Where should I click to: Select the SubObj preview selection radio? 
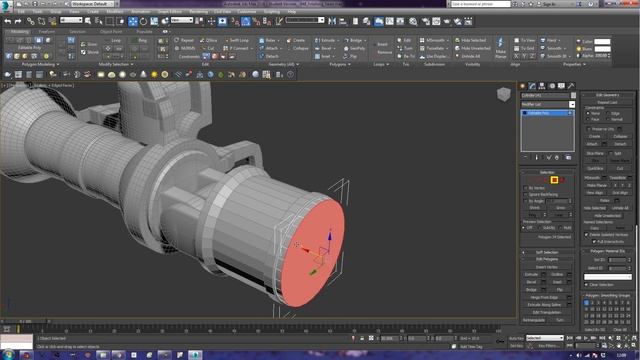pyautogui.click(x=539, y=228)
